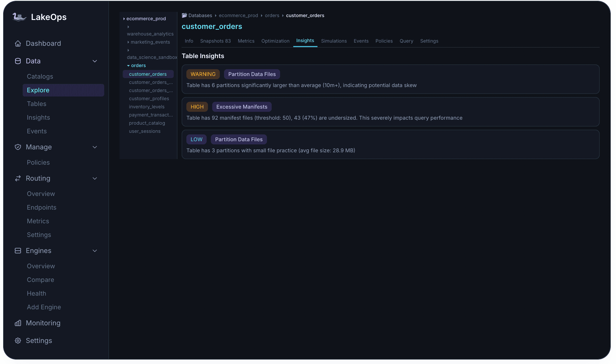Viewport: 616px width, 364px height.
Task: Click the WARNING severity badge
Action: coord(203,74)
